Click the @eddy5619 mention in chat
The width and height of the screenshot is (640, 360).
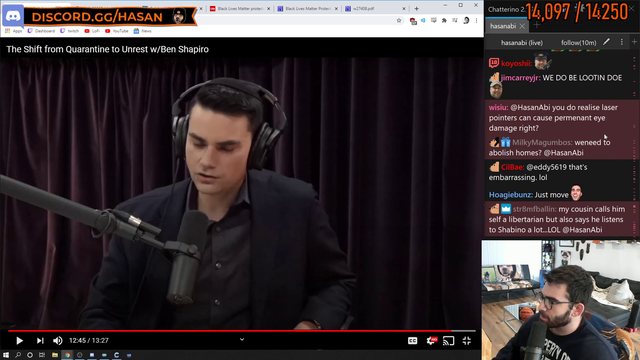pyautogui.click(x=547, y=167)
